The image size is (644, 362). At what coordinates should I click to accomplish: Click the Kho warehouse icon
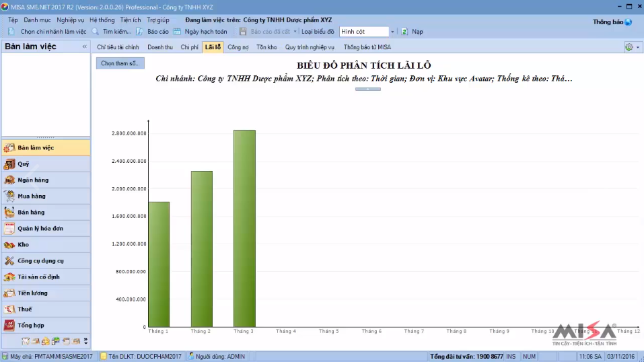9,244
